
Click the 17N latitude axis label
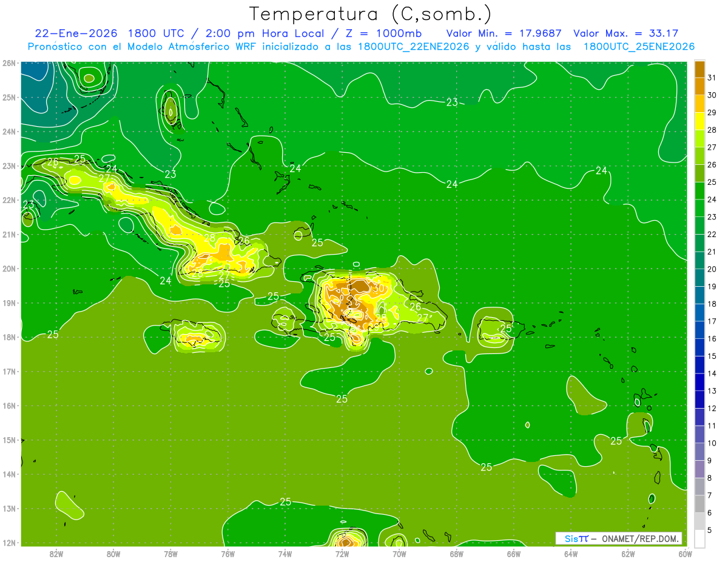click(9, 372)
